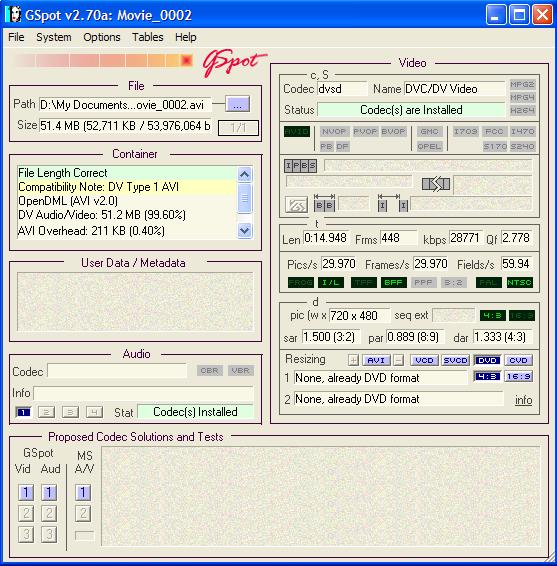Select the OpenDML (AVI v2.0) row

tap(126, 201)
